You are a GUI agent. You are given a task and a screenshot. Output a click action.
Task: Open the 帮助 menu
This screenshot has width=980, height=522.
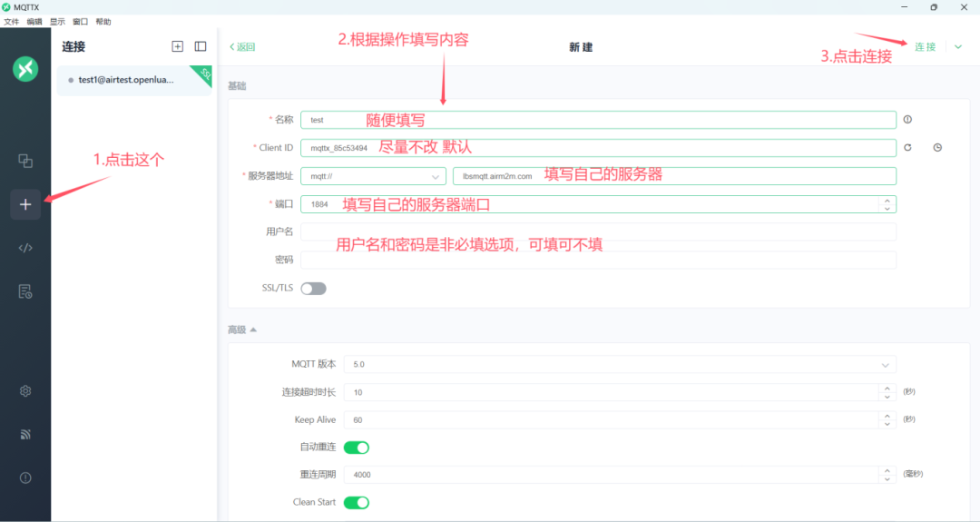103,22
